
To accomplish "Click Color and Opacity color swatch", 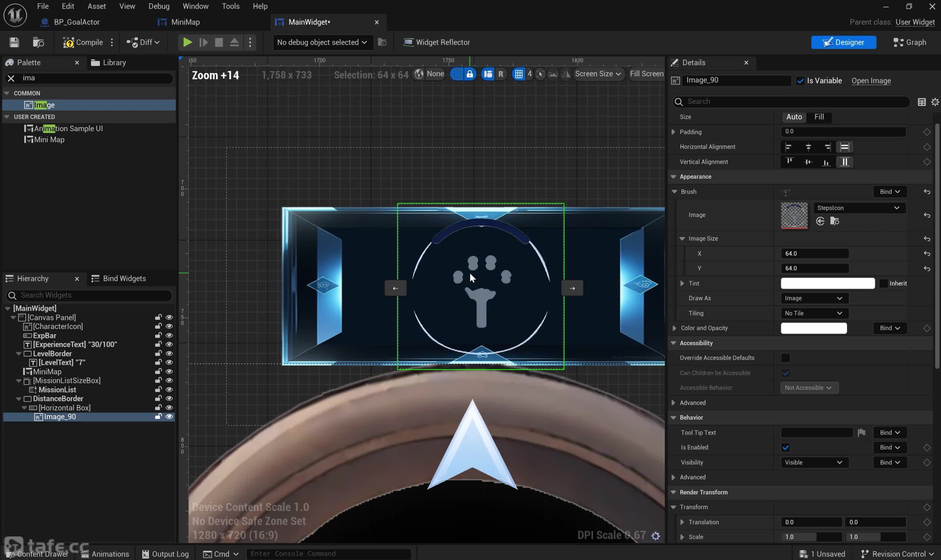I will [813, 328].
